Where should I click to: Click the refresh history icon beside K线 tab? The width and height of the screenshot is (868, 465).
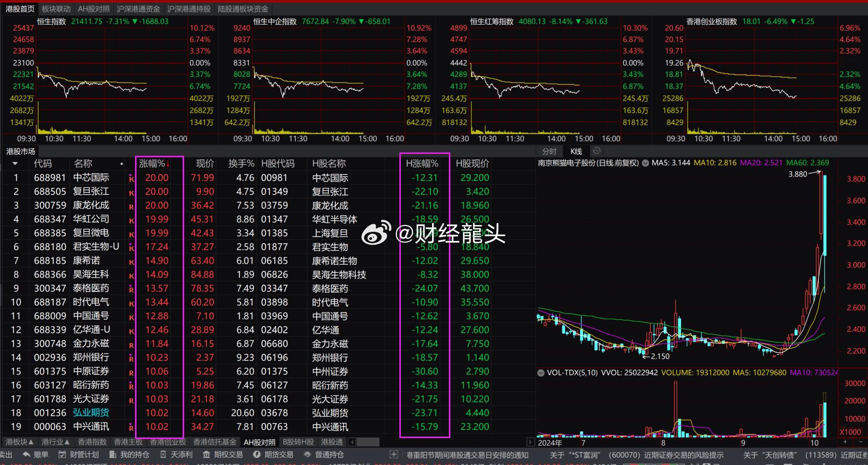(x=596, y=151)
